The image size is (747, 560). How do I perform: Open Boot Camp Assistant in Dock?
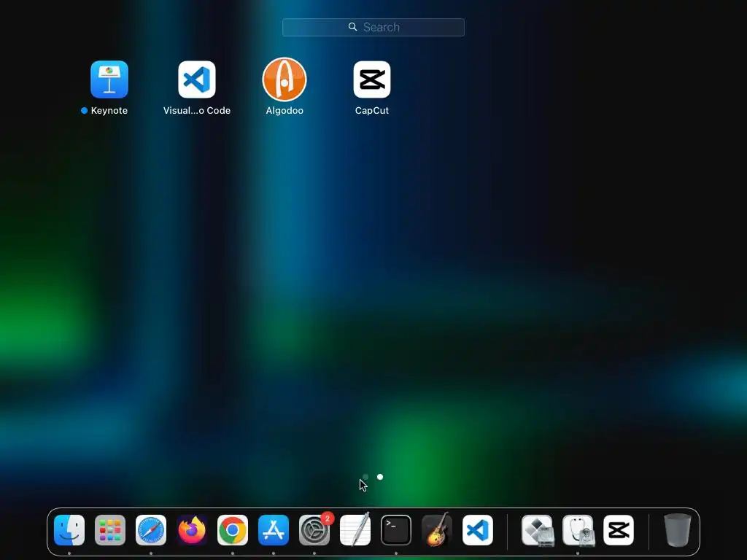click(537, 530)
